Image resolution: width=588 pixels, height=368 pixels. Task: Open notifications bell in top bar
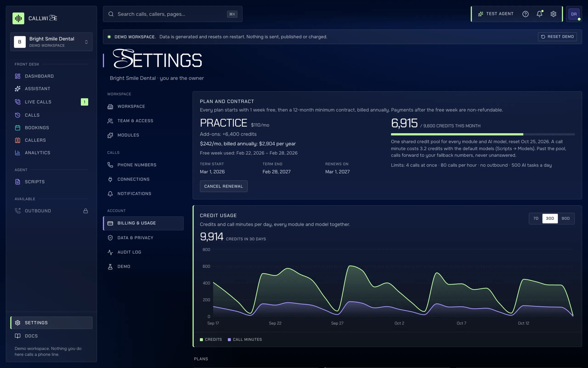pos(539,14)
